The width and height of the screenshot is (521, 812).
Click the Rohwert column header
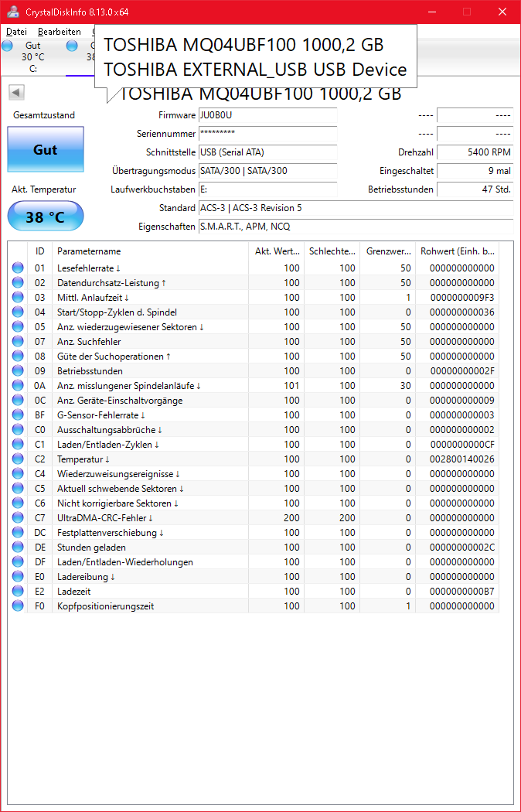tap(458, 251)
